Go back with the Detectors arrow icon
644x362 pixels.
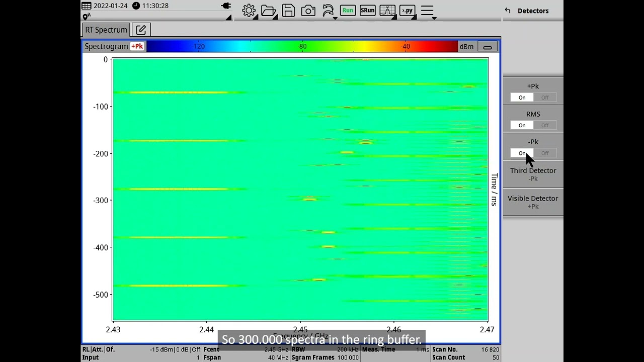(508, 11)
